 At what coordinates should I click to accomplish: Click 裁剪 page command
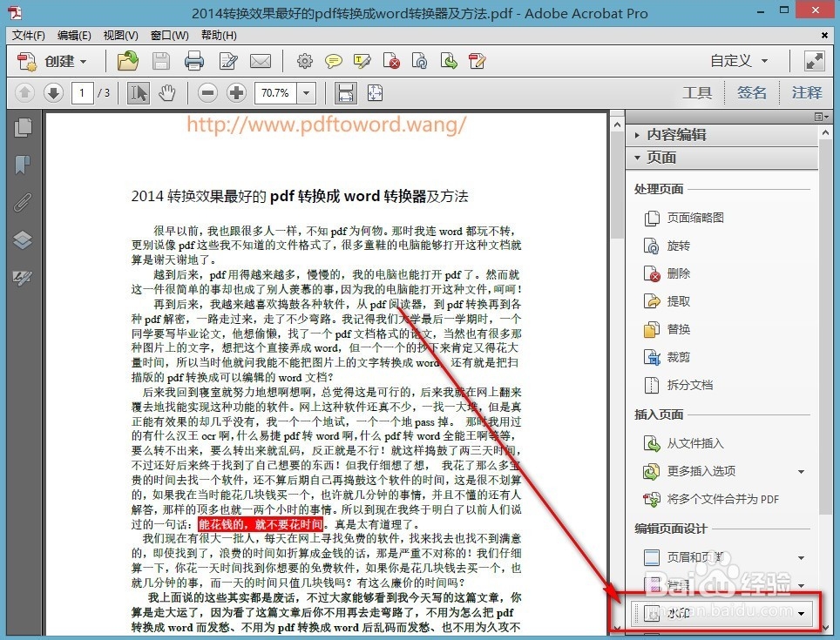pyautogui.click(x=667, y=358)
